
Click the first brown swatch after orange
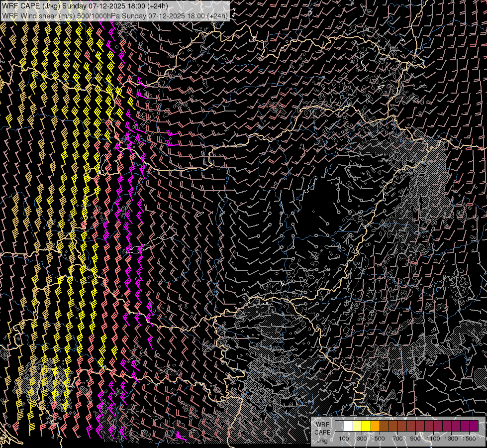(x=384, y=426)
